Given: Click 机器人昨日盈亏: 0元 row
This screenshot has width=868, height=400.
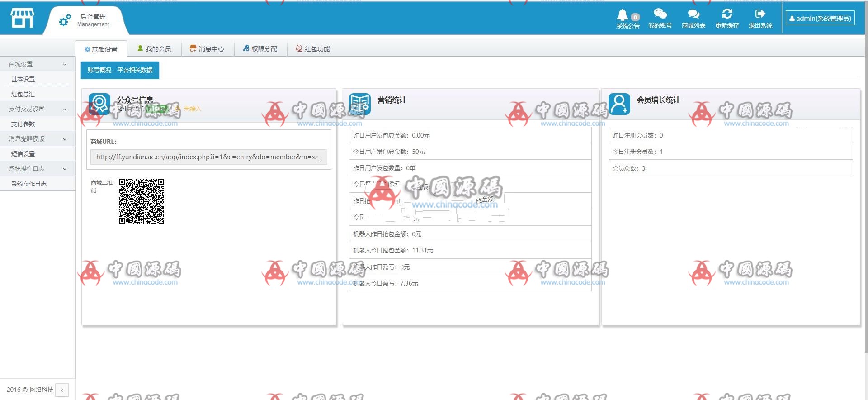Looking at the screenshot, I should (x=470, y=267).
